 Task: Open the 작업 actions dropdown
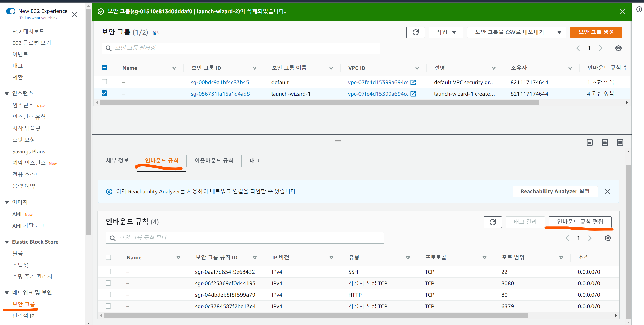446,32
